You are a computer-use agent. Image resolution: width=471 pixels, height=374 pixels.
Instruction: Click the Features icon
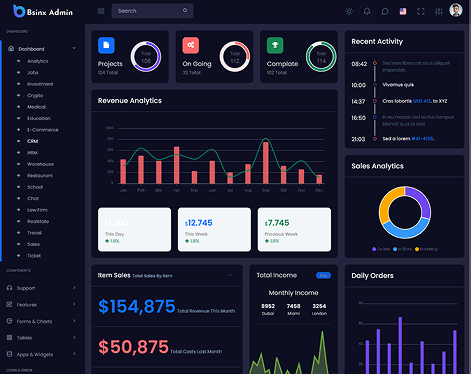[9, 304]
